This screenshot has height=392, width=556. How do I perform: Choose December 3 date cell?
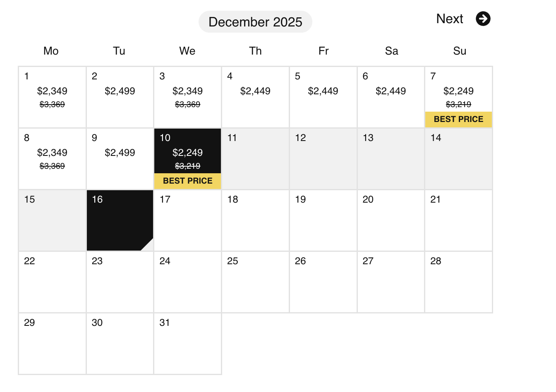[x=187, y=97]
